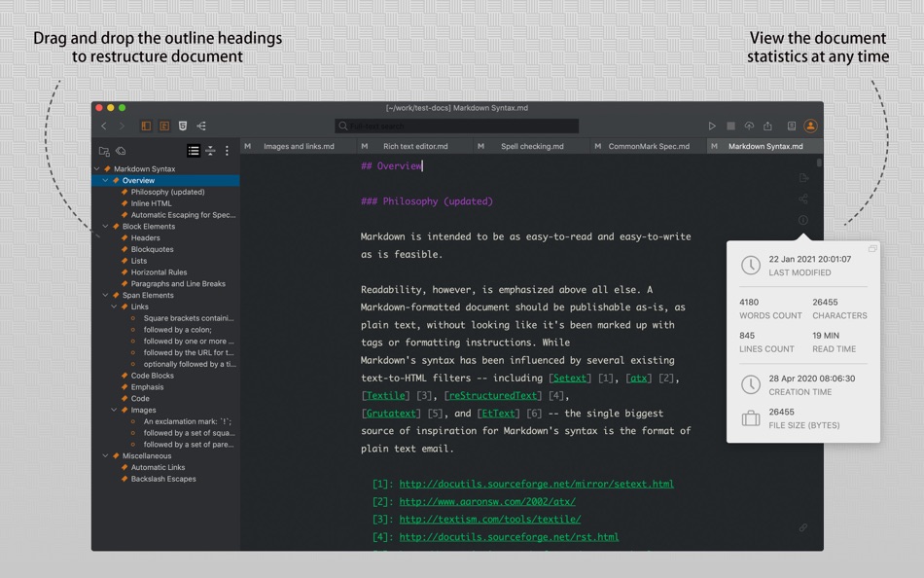Collapse the Block Elements section
The width and height of the screenshot is (924, 578).
coord(105,227)
